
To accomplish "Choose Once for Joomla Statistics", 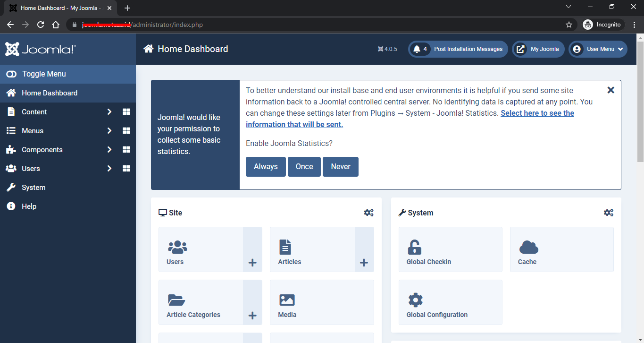I will [304, 167].
